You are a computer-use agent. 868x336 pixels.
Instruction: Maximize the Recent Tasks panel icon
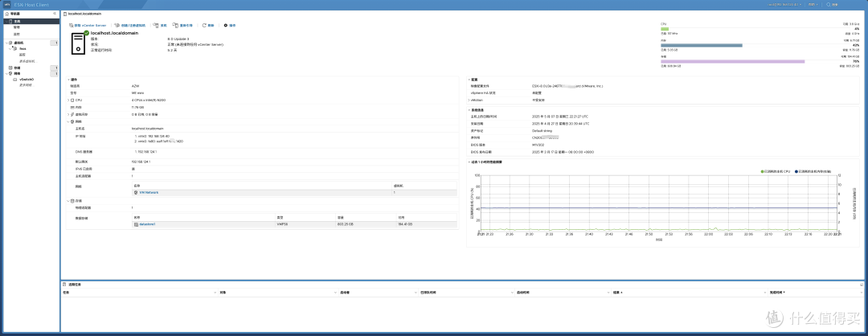(862, 284)
